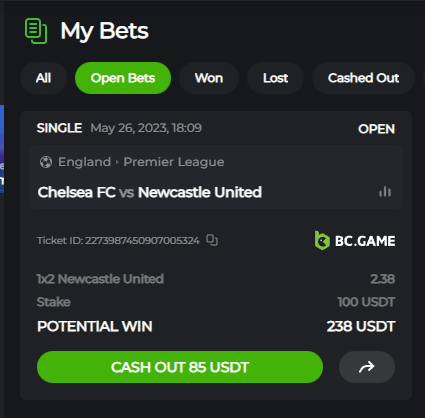
Task: Click the My Bets slip icon
Action: pos(36,31)
